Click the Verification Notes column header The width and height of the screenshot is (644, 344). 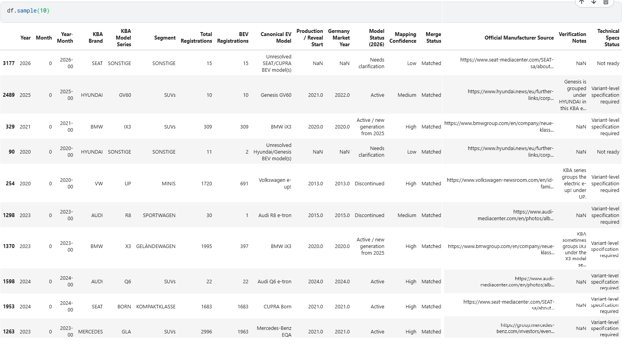coord(572,38)
